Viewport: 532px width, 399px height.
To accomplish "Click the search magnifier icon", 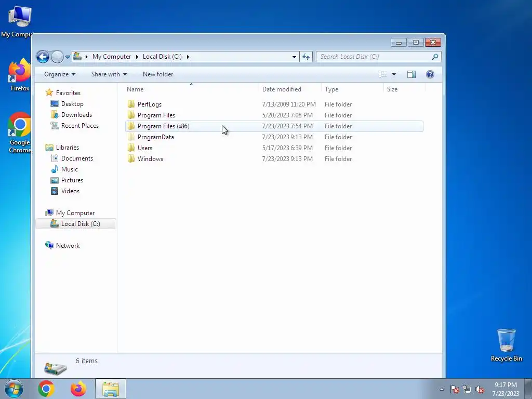I will click(x=435, y=57).
